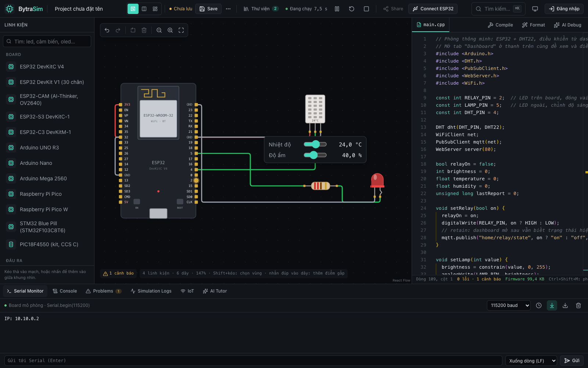The width and height of the screenshot is (588, 368).
Task: Open the IoT tab
Action: (x=187, y=291)
